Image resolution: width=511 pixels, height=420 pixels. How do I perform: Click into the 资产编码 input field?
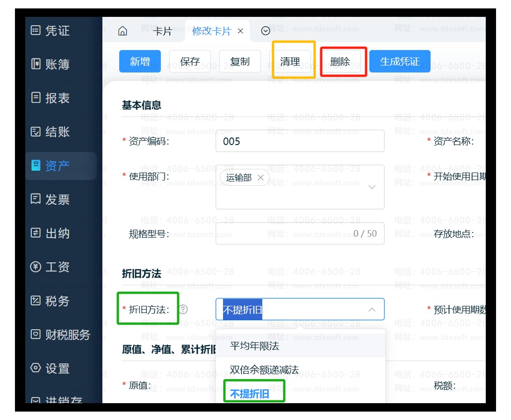pos(300,141)
